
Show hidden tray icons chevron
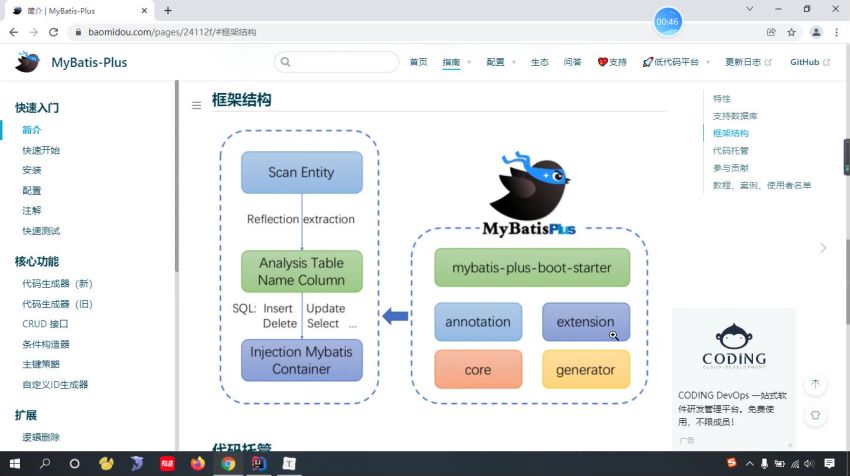pos(750,464)
